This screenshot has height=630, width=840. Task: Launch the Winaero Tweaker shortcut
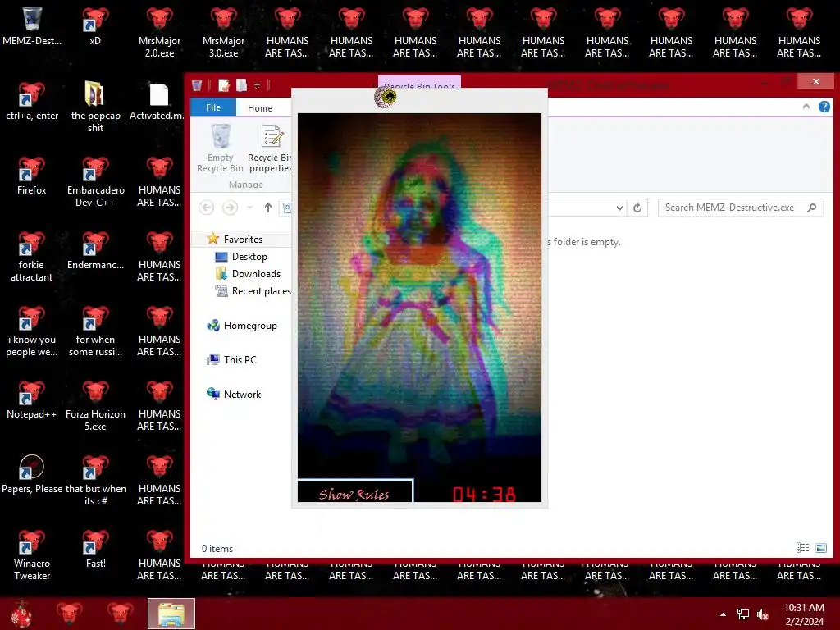coord(32,554)
